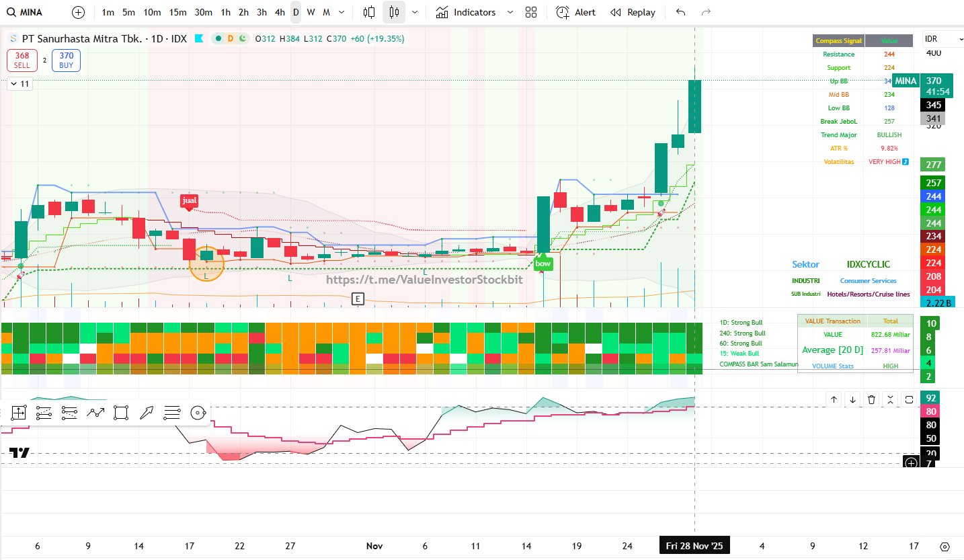The height and width of the screenshot is (560, 964).
Task: Choose the date and price range tool
Action: point(18,413)
